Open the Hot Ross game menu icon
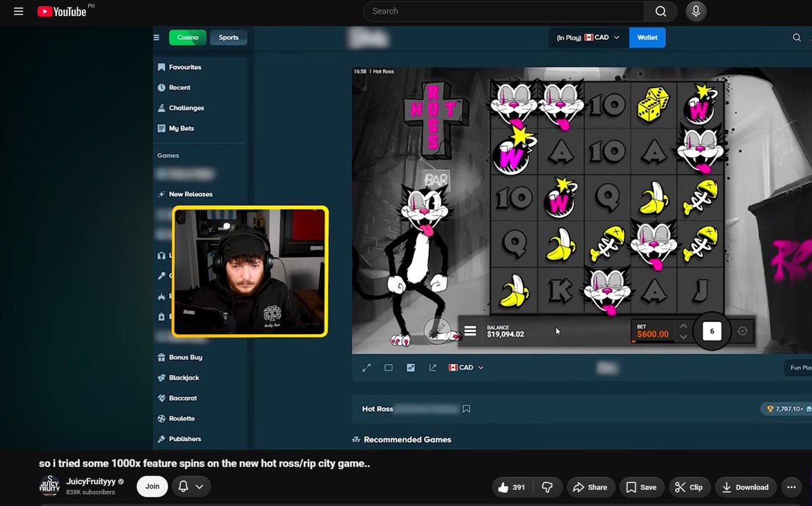 coord(470,331)
